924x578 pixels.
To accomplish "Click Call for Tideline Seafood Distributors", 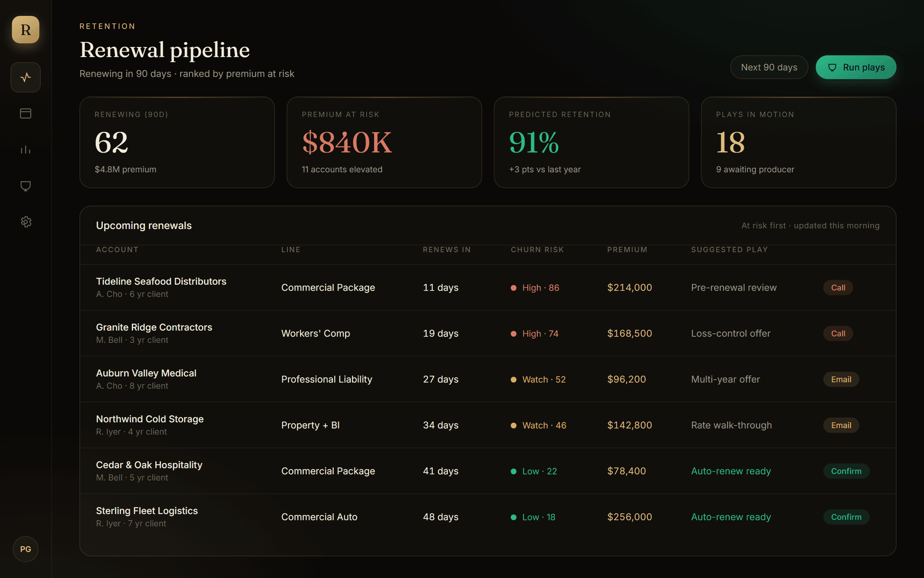I will [838, 287].
